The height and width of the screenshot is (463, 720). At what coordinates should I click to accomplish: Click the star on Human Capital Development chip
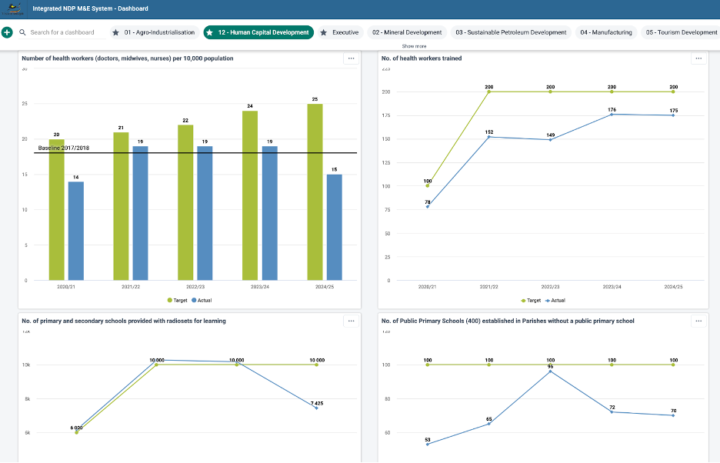[x=210, y=32]
